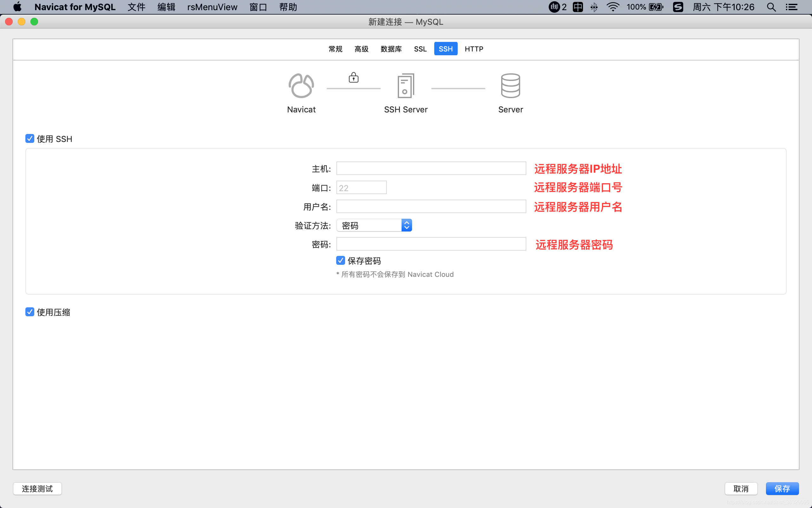The height and width of the screenshot is (508, 812).
Task: Open the 编辑 menu
Action: [167, 7]
